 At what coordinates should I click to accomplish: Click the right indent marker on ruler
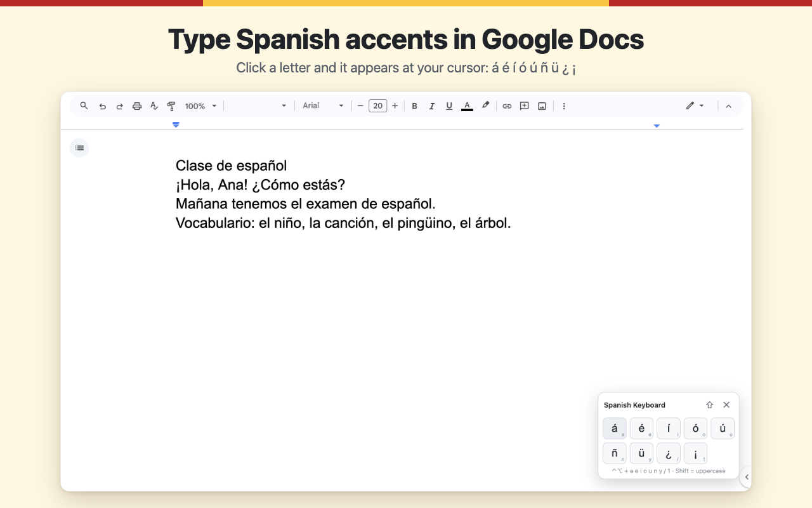[657, 126]
